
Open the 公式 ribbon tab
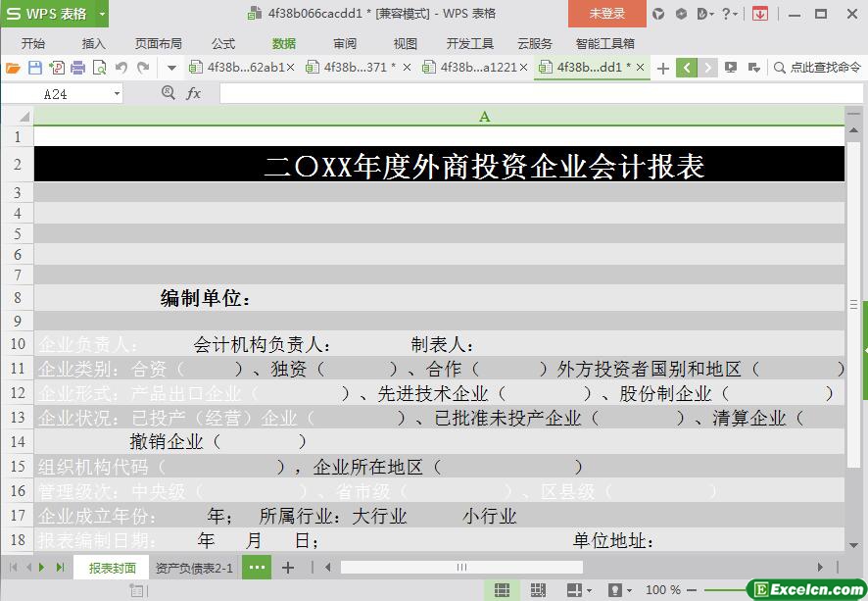coord(223,44)
